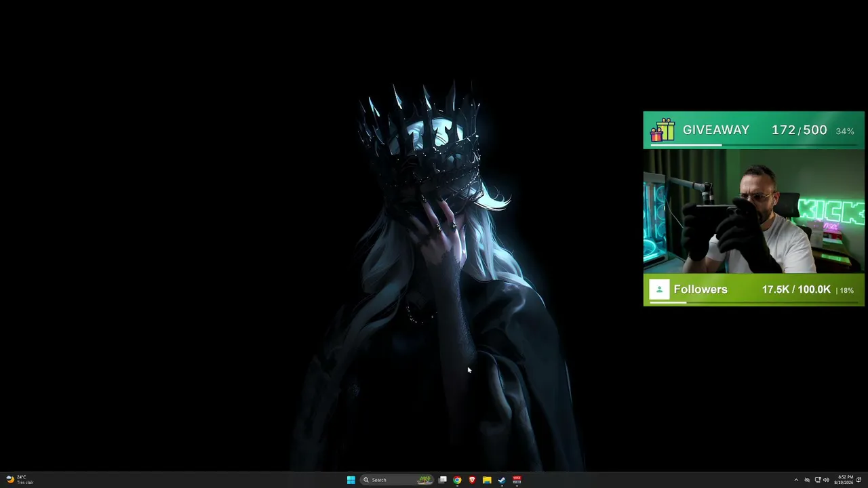Click the "GIVEAWAY" label in the overlay

click(x=716, y=130)
